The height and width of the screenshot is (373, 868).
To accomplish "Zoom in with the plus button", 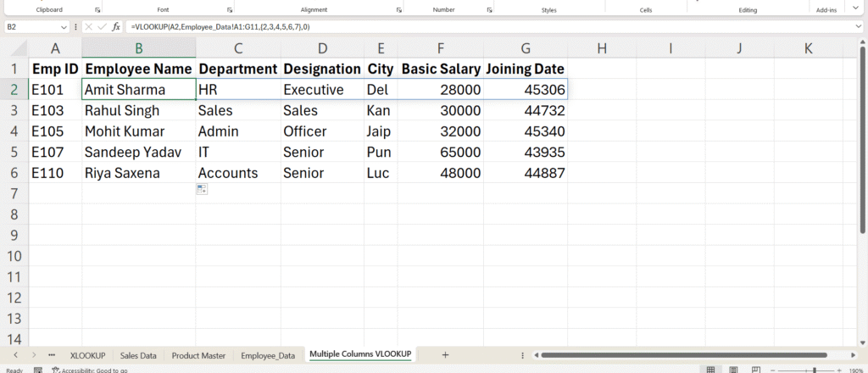I will [839, 370].
